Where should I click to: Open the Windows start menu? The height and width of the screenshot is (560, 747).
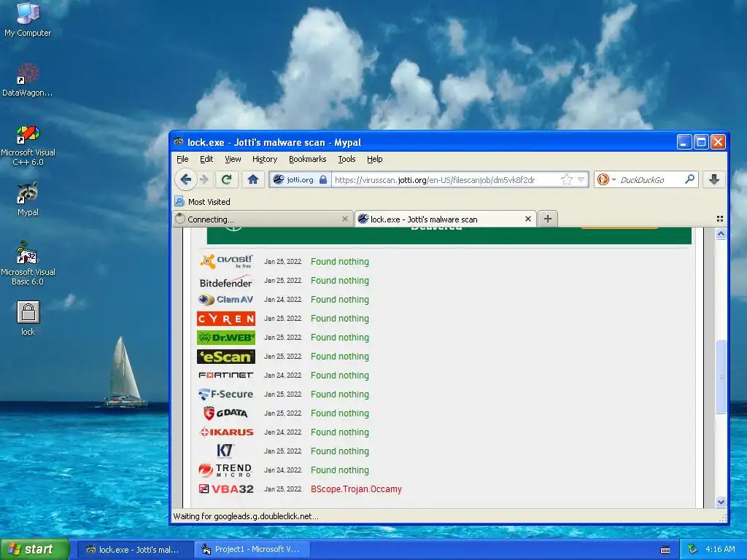point(35,549)
